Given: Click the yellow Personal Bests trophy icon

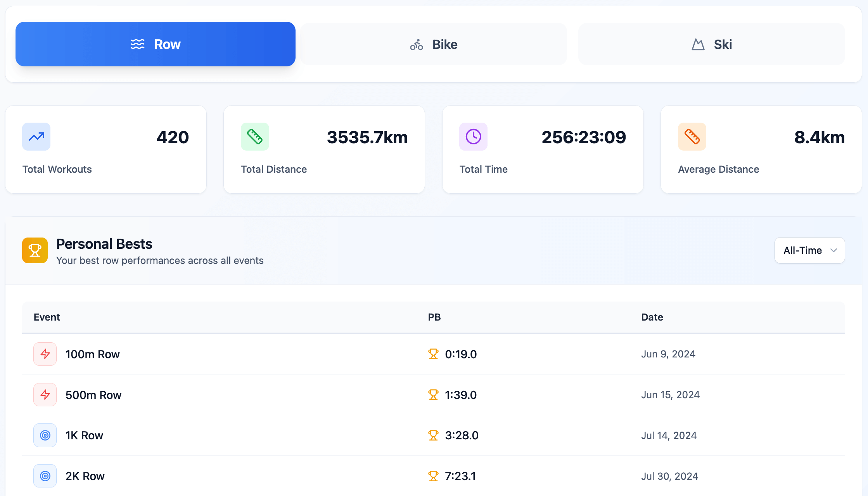Looking at the screenshot, I should [35, 250].
